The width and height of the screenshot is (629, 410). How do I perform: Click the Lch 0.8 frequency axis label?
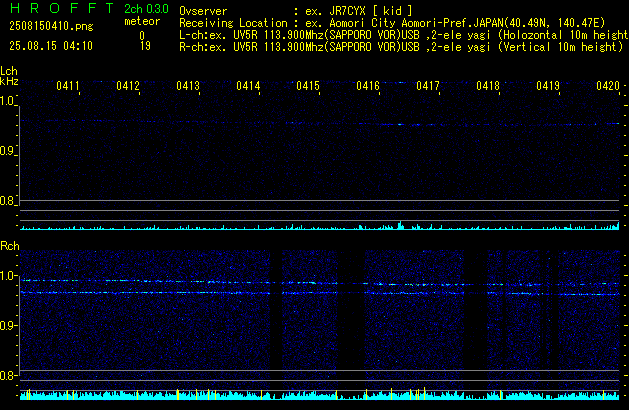(x=7, y=201)
